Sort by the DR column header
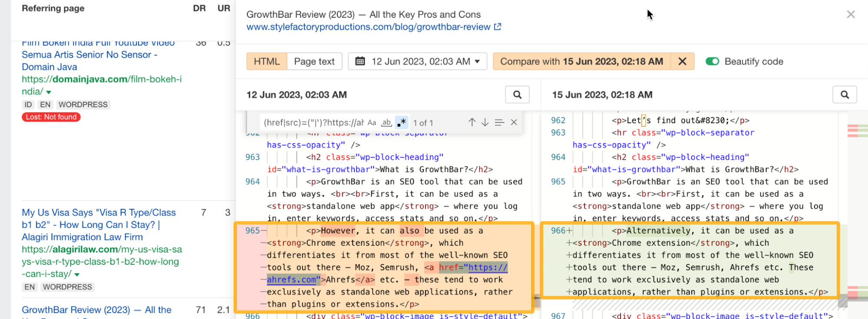Image resolution: width=868 pixels, height=319 pixels. (199, 8)
